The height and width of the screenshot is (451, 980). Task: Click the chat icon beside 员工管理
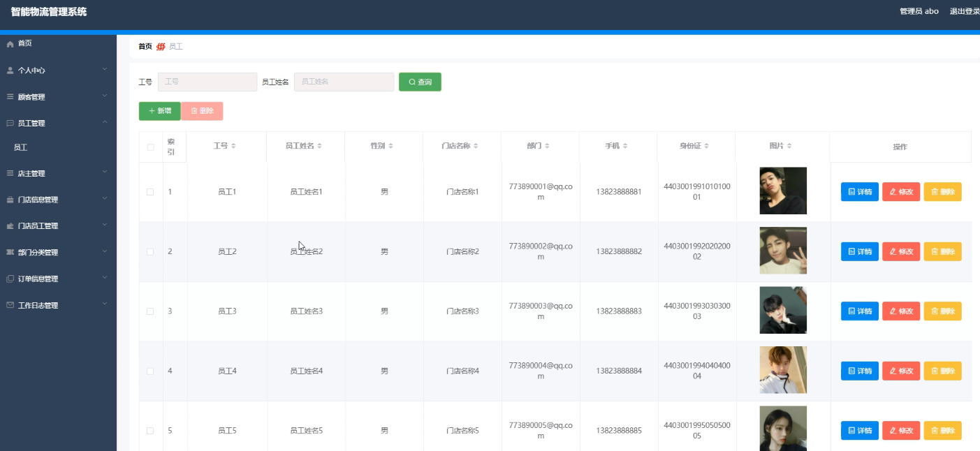click(x=10, y=124)
